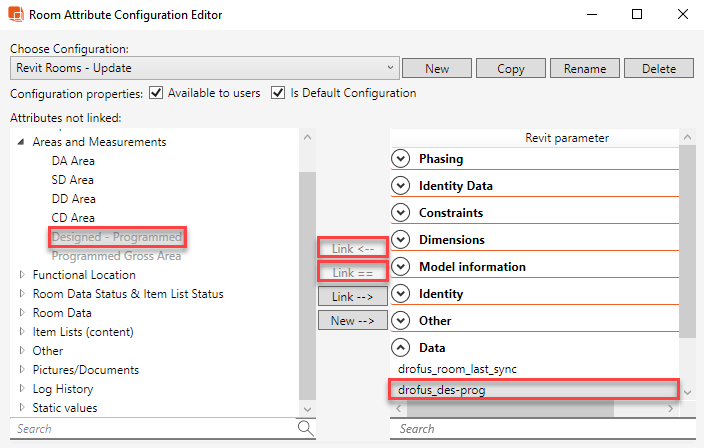This screenshot has width=704, height=448.
Task: Expand the Model information group chevron
Action: pos(401,267)
